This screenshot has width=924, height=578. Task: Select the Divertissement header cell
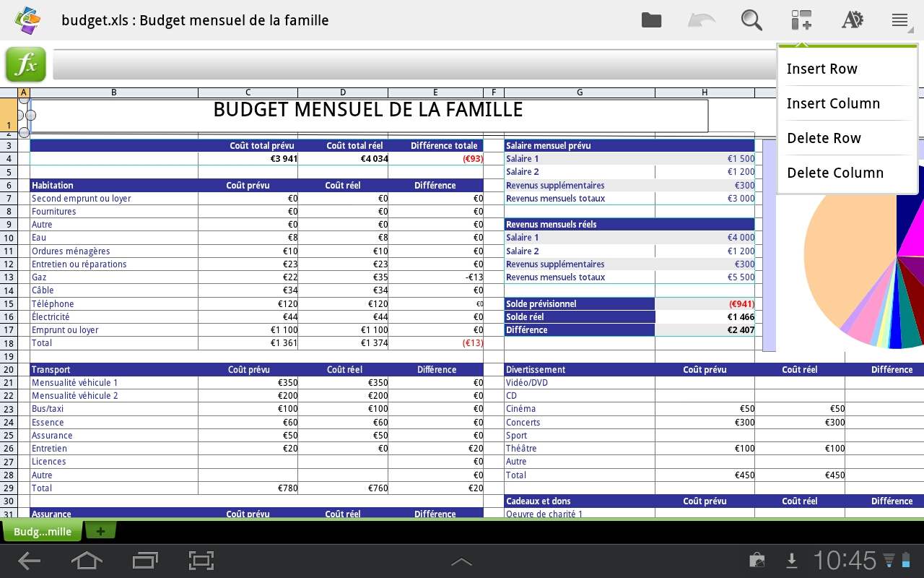coord(580,370)
